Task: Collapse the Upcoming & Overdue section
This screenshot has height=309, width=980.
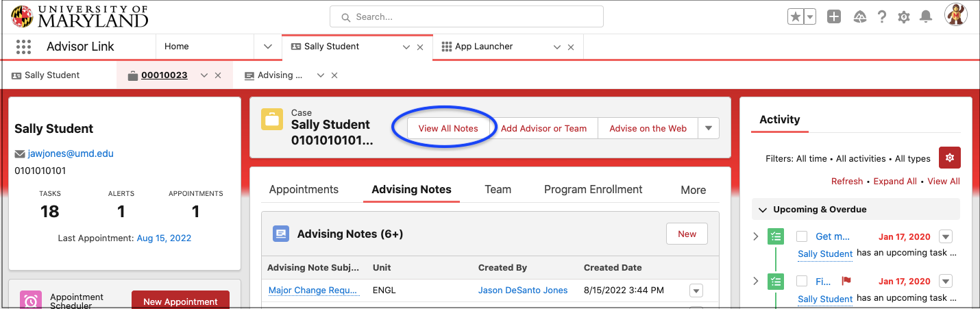Action: [x=763, y=210]
